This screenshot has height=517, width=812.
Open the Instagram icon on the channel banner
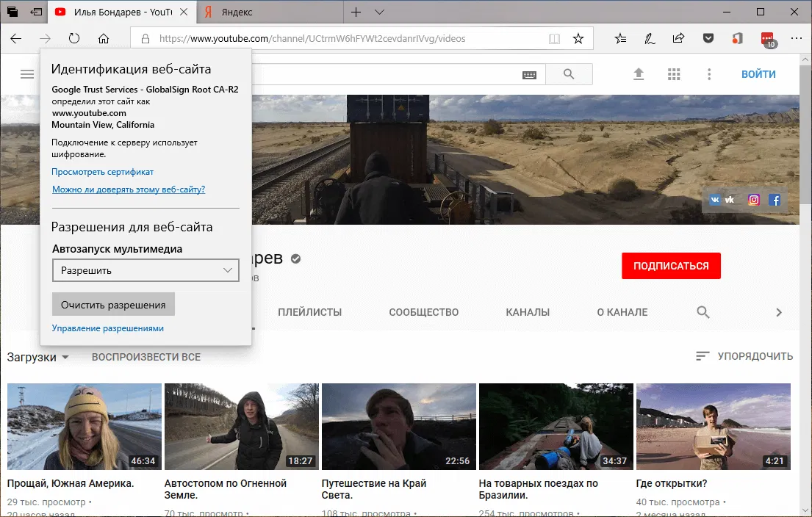753,199
